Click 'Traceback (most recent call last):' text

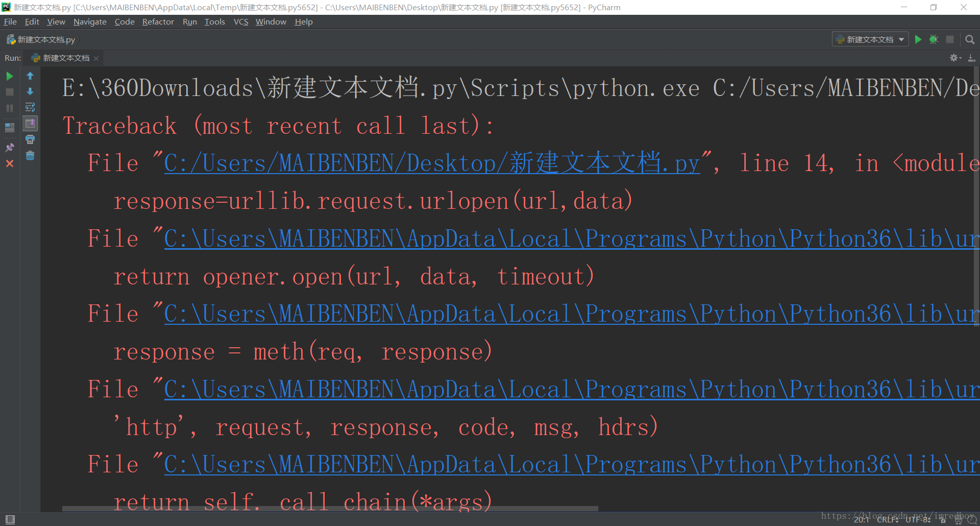(279, 126)
